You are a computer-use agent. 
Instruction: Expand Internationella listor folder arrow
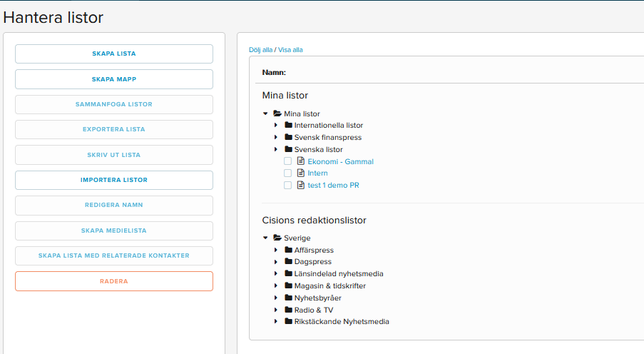(276, 125)
